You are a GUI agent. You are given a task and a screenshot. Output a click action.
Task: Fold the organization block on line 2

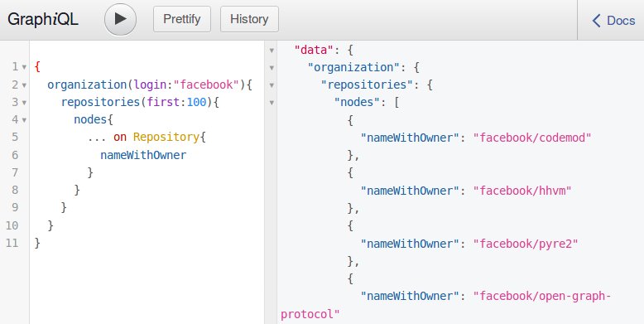[x=24, y=85]
